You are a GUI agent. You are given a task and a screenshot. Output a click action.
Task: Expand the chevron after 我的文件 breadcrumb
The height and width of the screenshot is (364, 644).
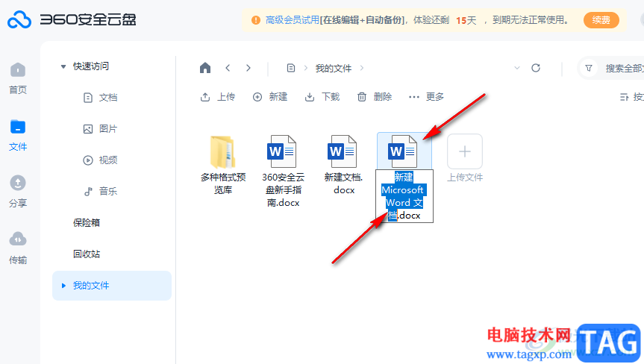click(361, 68)
